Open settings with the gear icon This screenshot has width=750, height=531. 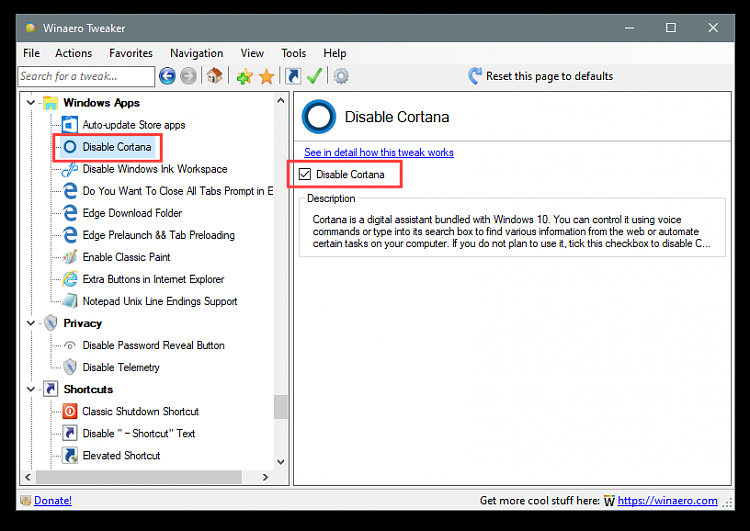tap(341, 76)
